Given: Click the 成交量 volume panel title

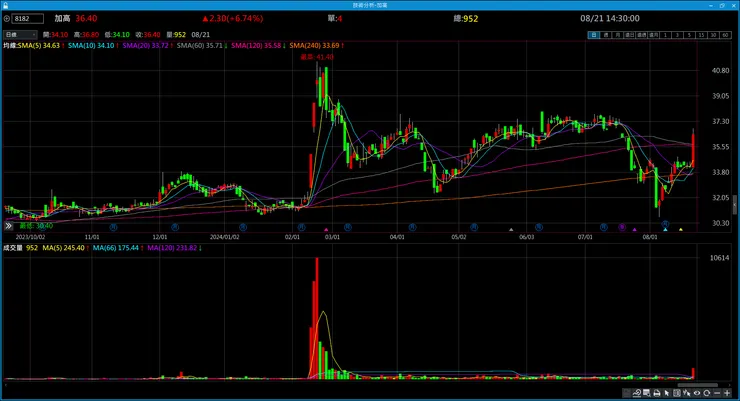Looking at the screenshot, I should [x=13, y=248].
